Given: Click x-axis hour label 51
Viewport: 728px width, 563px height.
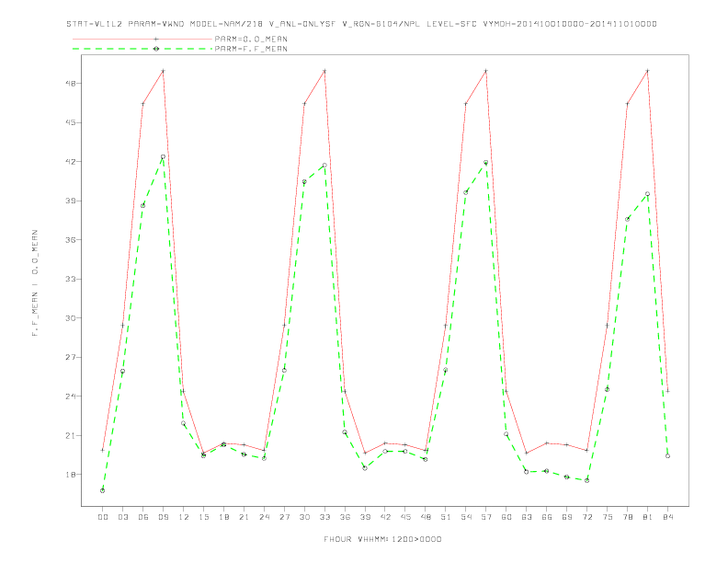Looking at the screenshot, I should (x=446, y=517).
